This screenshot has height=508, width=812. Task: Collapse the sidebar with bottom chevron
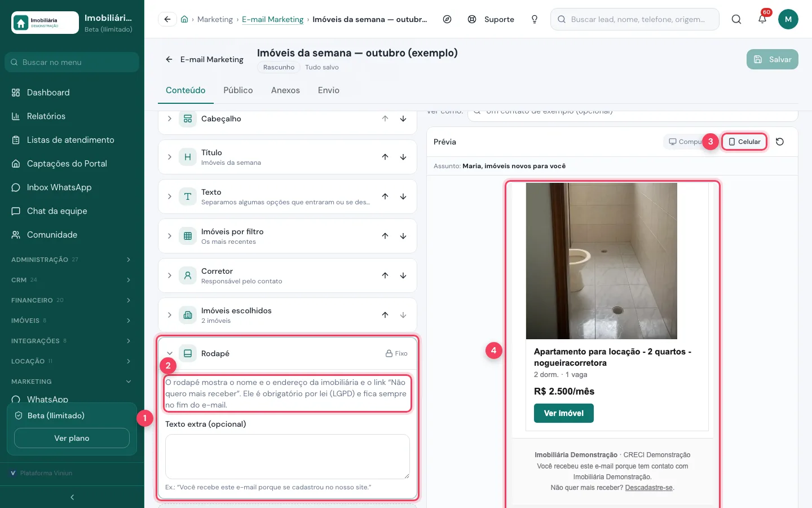72,497
